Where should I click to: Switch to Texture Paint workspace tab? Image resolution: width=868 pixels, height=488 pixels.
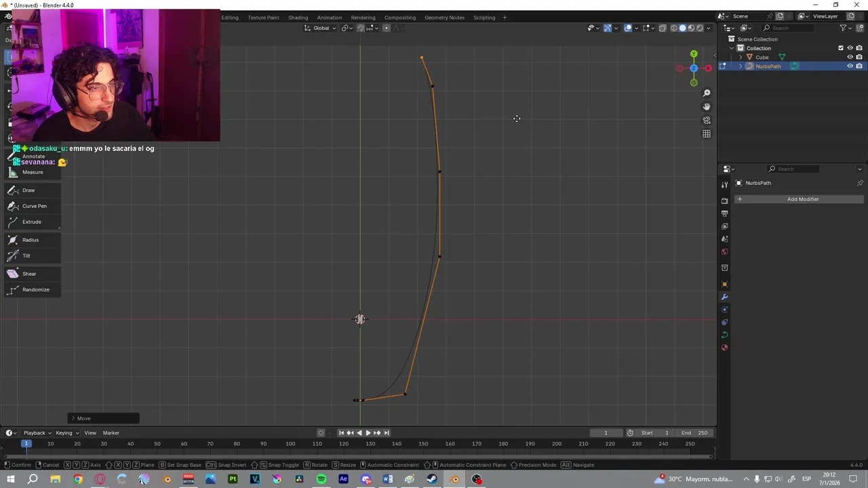tap(263, 18)
